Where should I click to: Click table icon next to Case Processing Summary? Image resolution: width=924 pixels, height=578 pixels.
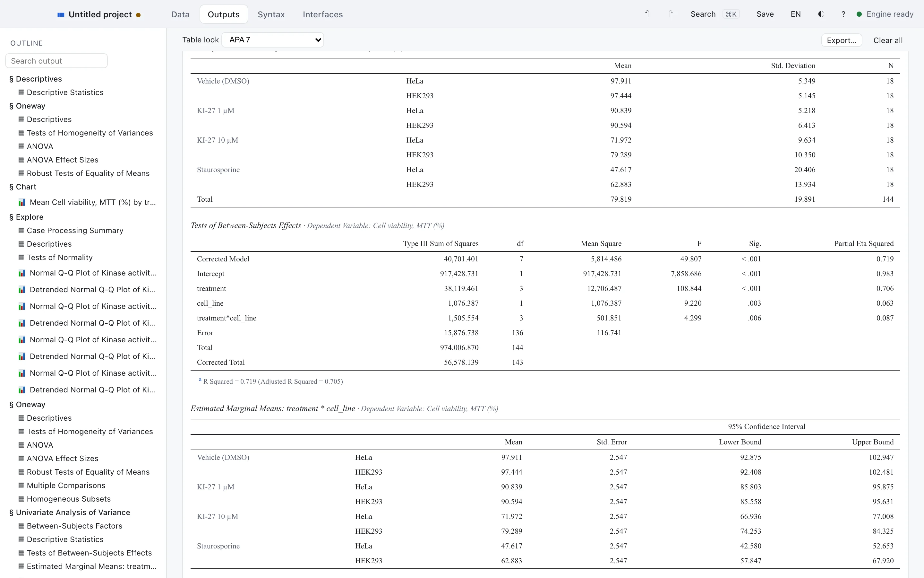click(21, 231)
